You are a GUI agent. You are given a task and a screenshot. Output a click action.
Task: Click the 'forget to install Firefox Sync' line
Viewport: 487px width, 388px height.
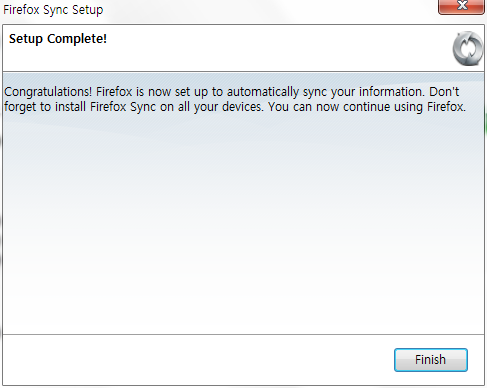(x=80, y=107)
